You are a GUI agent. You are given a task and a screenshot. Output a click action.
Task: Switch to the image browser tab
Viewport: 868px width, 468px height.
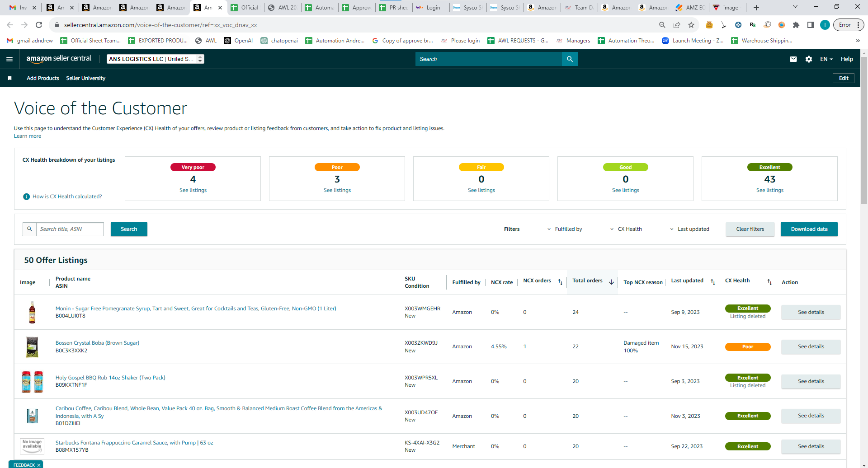coord(727,8)
